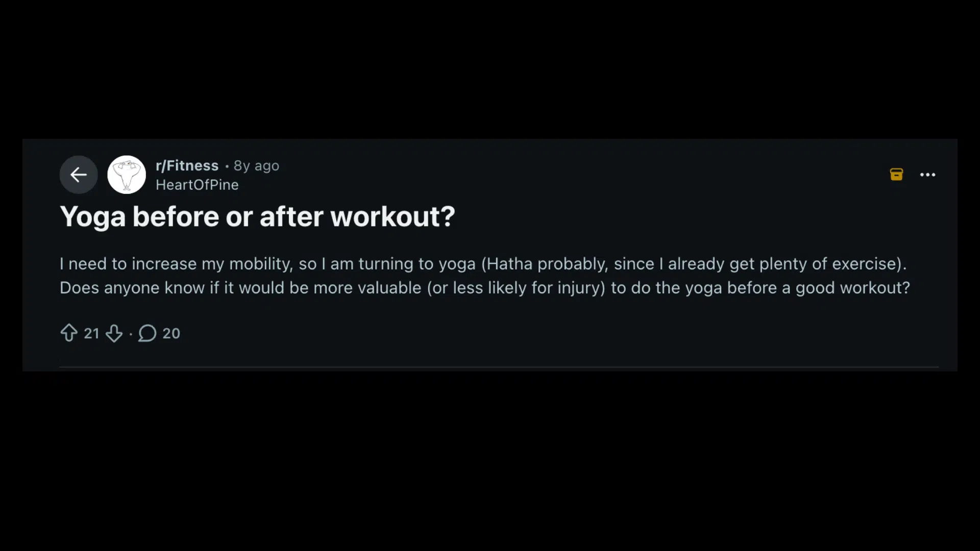Click the comment count showing 20
980x551 pixels.
pos(171,333)
